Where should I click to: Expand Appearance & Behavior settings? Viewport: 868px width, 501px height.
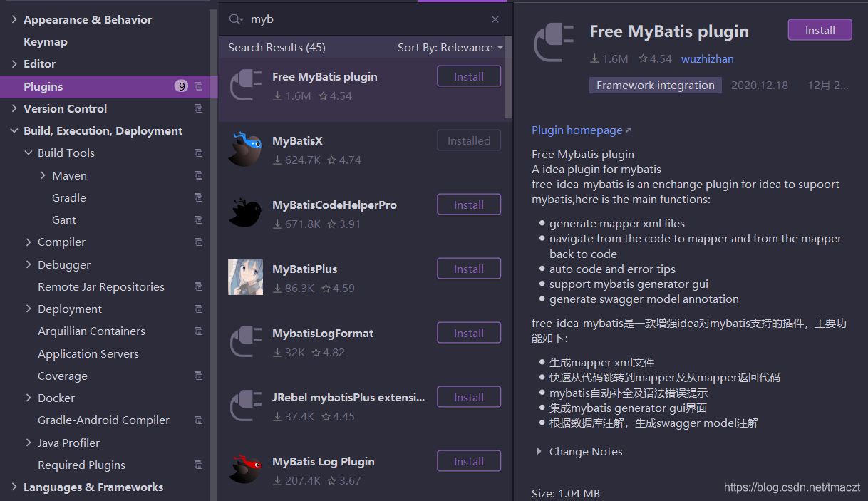coord(14,19)
